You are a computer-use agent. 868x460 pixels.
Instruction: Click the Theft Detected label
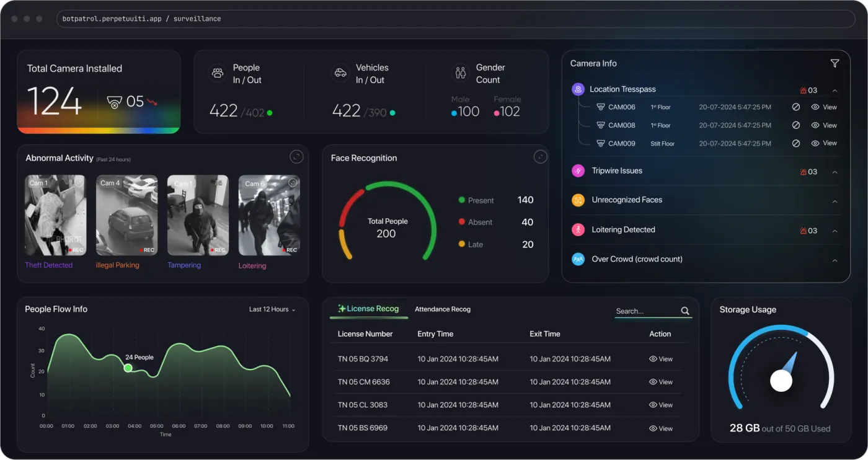pyautogui.click(x=48, y=265)
